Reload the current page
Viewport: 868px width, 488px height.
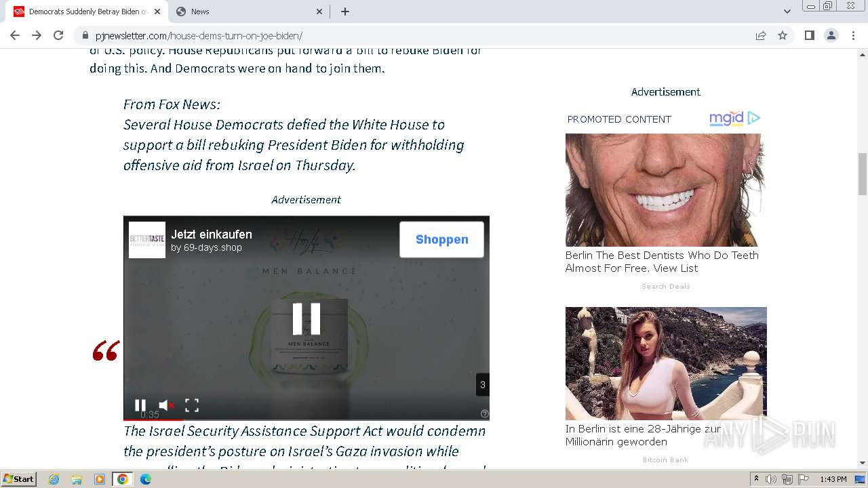click(58, 35)
